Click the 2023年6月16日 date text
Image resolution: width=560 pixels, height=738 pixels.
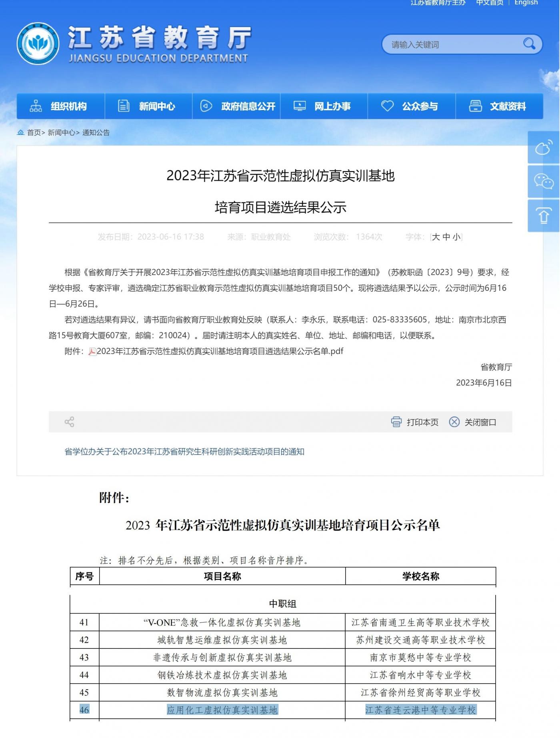pos(484,383)
